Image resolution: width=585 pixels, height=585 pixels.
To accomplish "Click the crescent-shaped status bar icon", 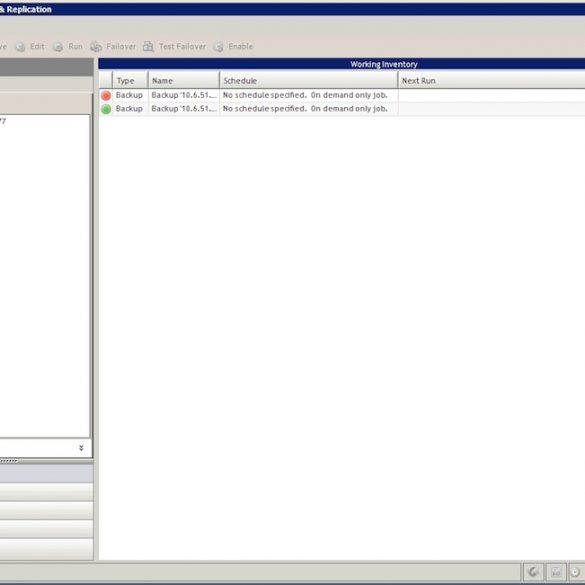I will [534, 572].
